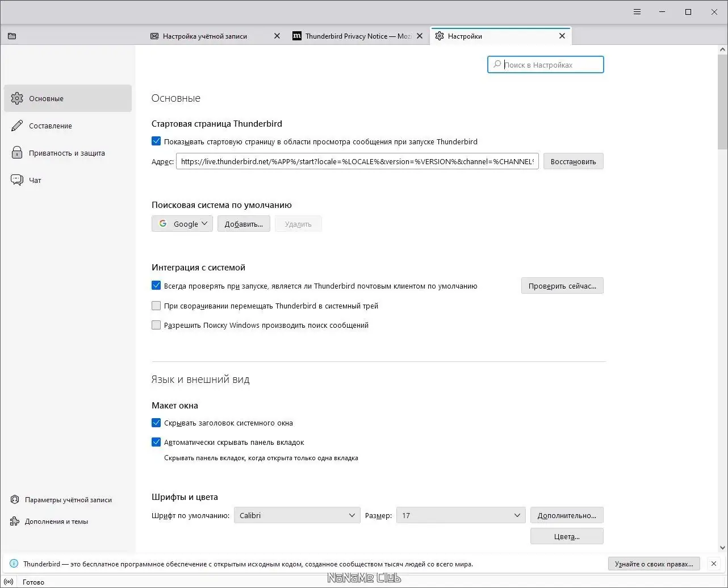Close the Thunderbird window

click(714, 12)
